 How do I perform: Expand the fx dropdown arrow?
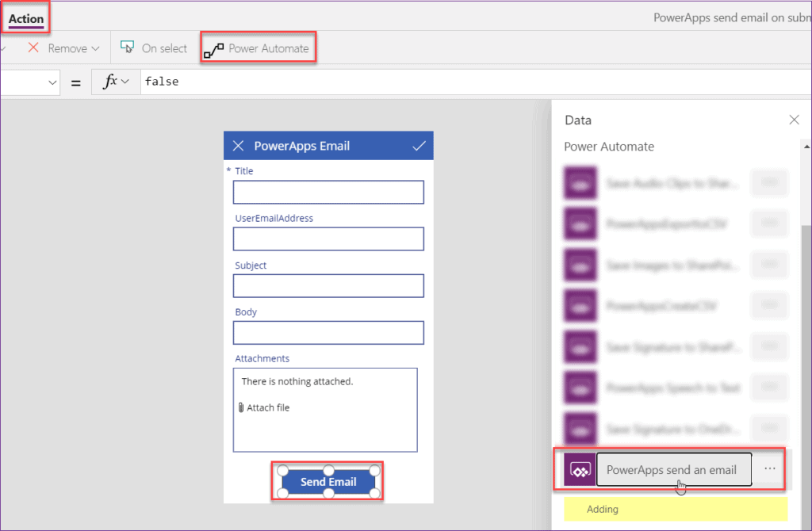tap(127, 82)
